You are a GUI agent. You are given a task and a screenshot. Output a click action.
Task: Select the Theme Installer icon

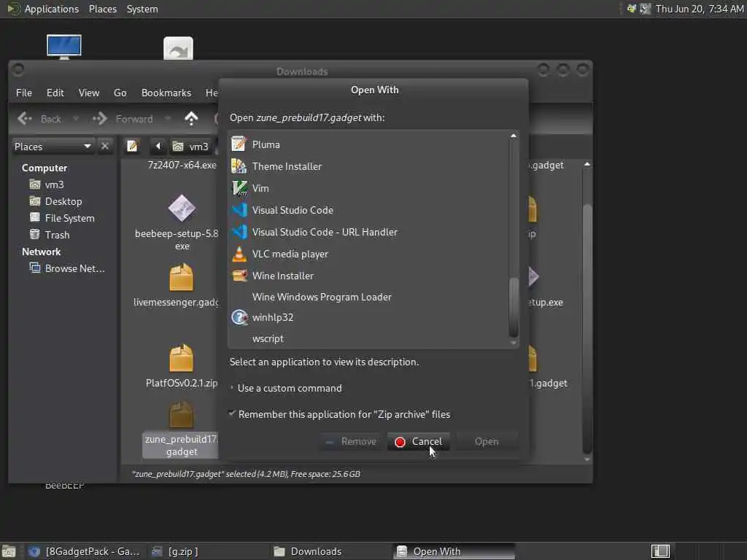click(239, 166)
